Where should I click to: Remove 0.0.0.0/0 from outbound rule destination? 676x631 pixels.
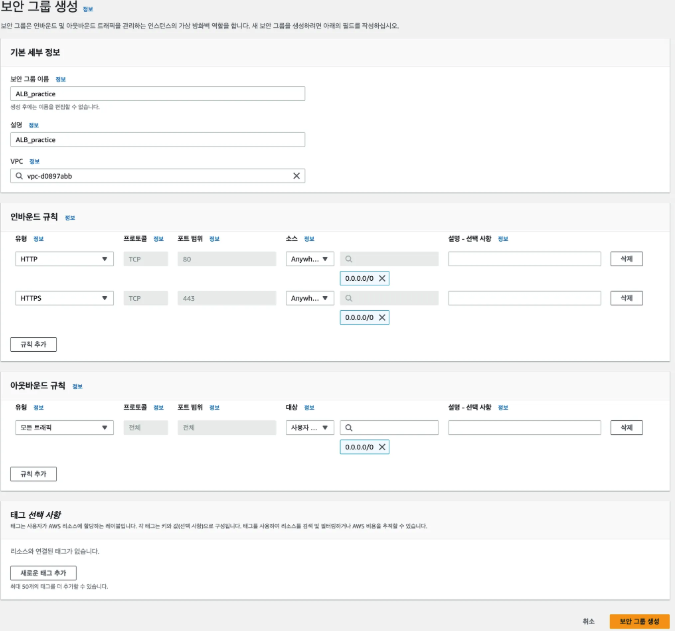tap(382, 447)
